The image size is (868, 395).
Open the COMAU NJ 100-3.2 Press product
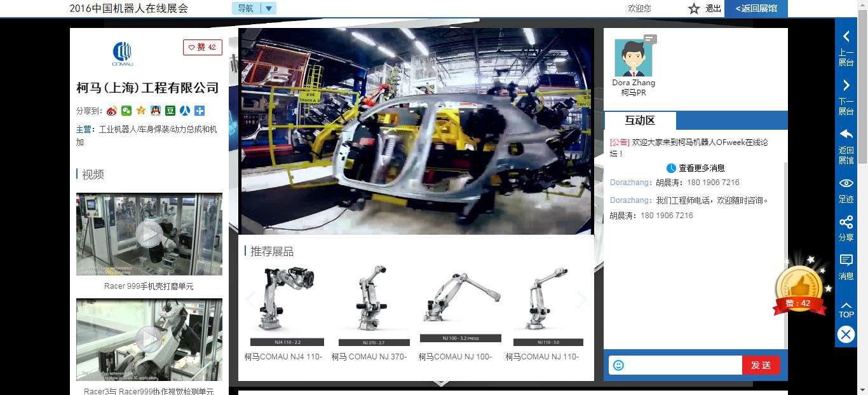tap(461, 306)
